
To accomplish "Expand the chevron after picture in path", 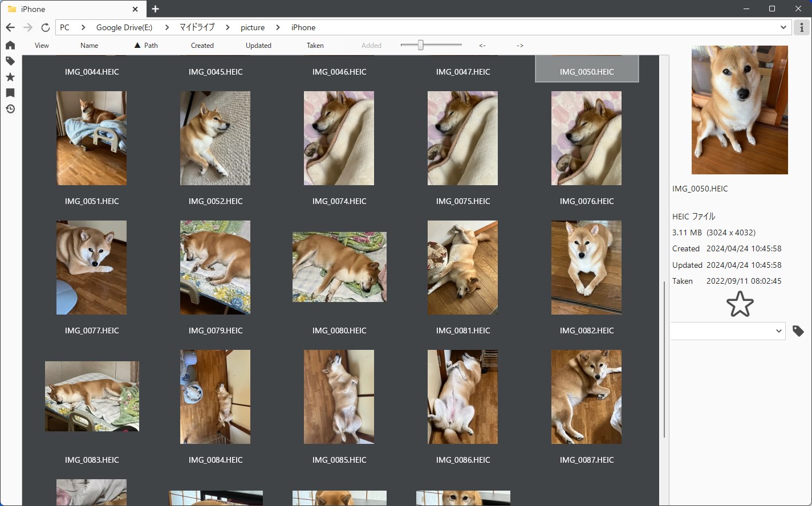I will 278,27.
